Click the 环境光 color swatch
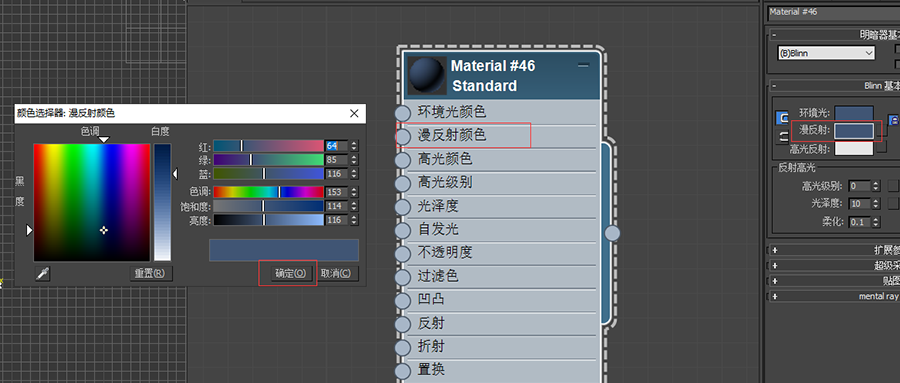This screenshot has width=900, height=383. 854,113
